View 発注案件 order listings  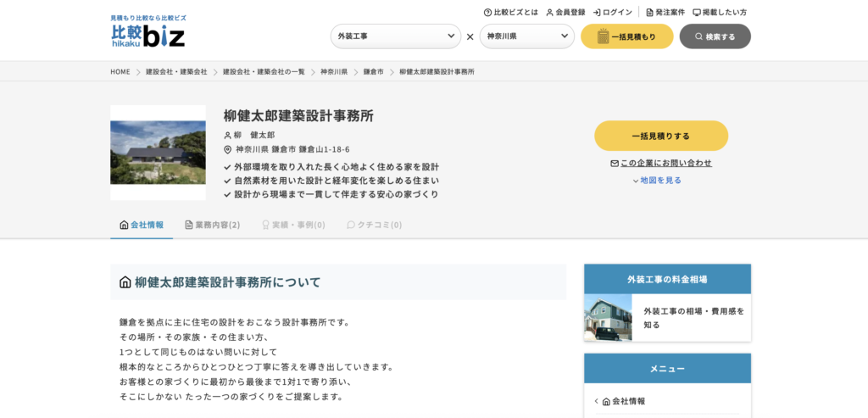click(x=665, y=13)
